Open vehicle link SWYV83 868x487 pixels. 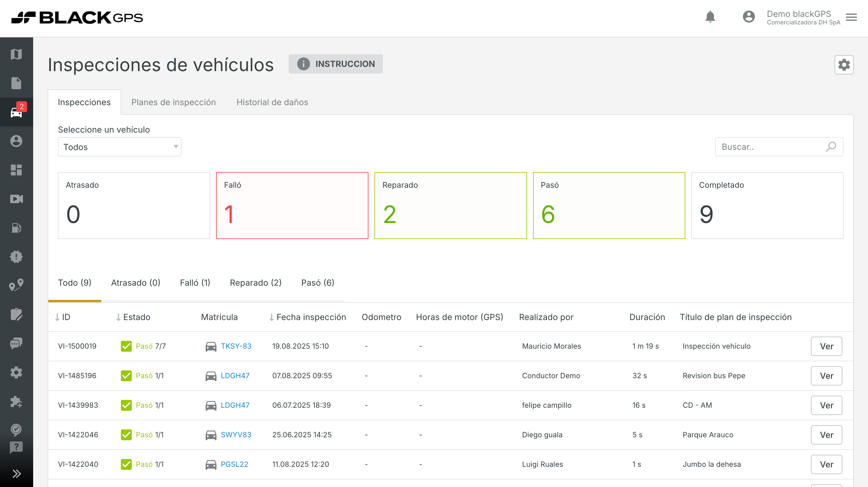(x=236, y=435)
